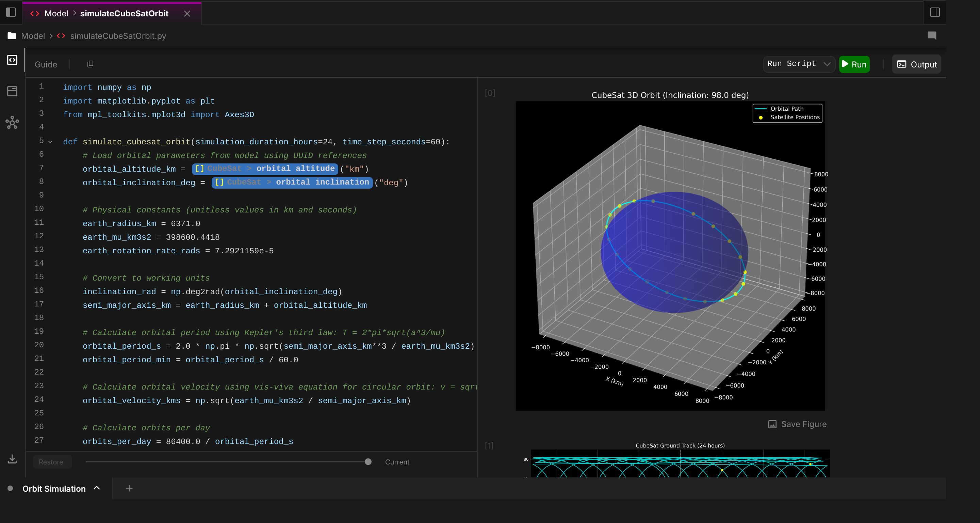Click the download icon in the sidebar
Viewport: 980px width, 523px height.
(x=12, y=459)
